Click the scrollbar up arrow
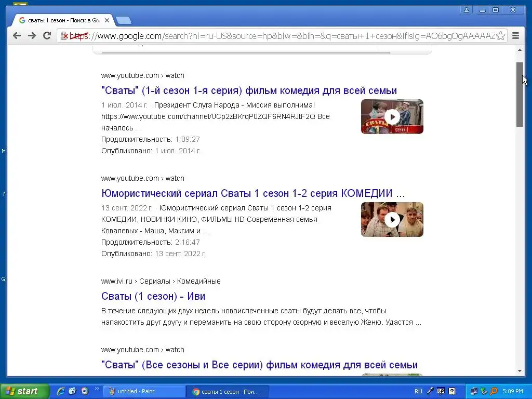Viewport: 532px width, 399px height. click(x=520, y=50)
